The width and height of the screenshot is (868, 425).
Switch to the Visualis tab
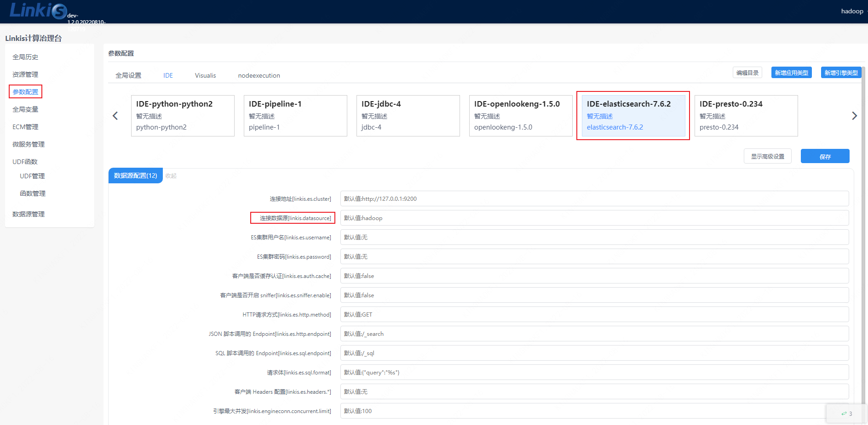tap(205, 75)
